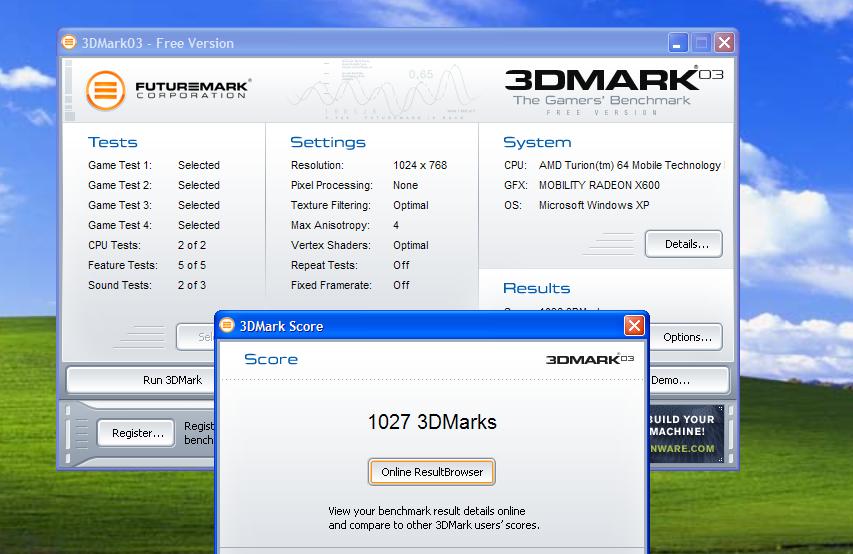This screenshot has width=853, height=554.
Task: Open results Options... dialog
Action: [686, 337]
